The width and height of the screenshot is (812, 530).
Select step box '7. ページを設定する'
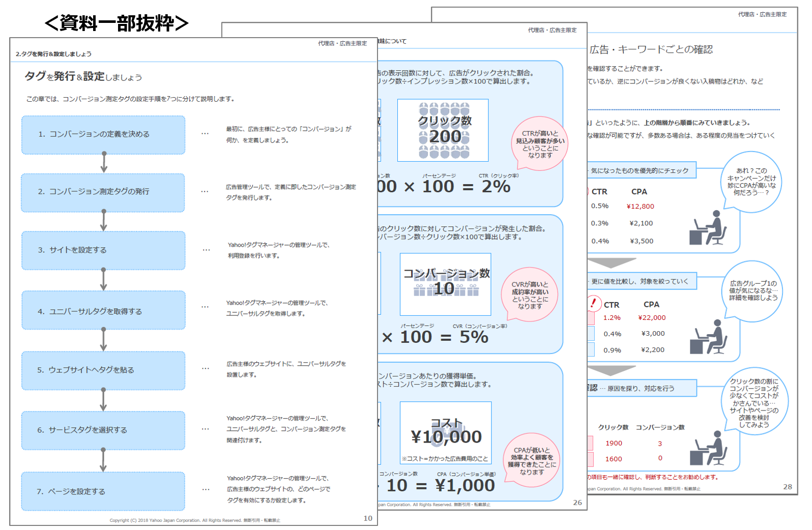point(103,491)
